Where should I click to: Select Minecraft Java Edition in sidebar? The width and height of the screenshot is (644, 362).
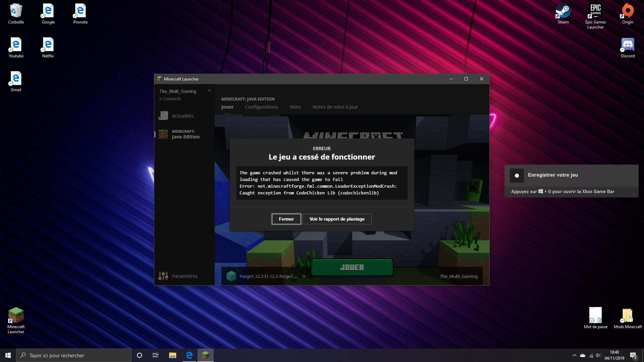pos(184,134)
